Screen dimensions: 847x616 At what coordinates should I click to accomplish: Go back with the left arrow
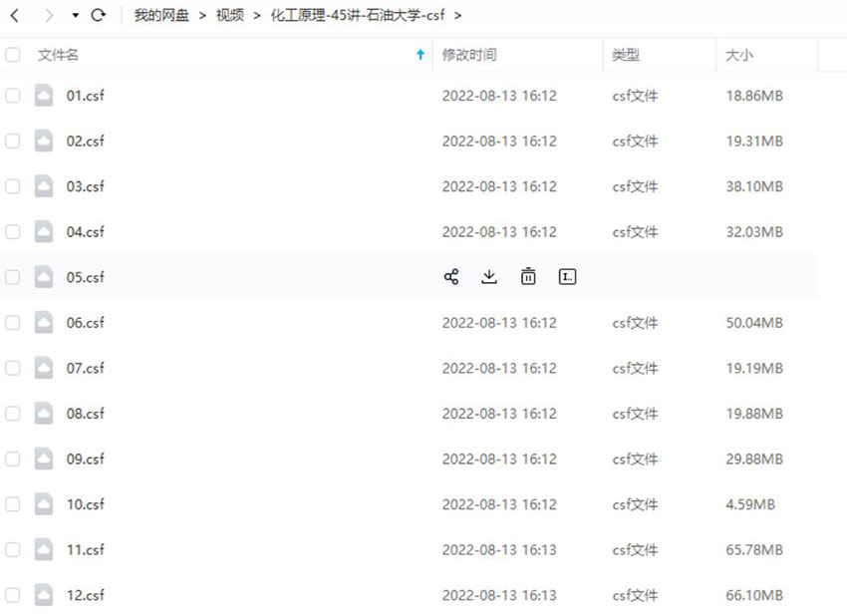tap(15, 16)
